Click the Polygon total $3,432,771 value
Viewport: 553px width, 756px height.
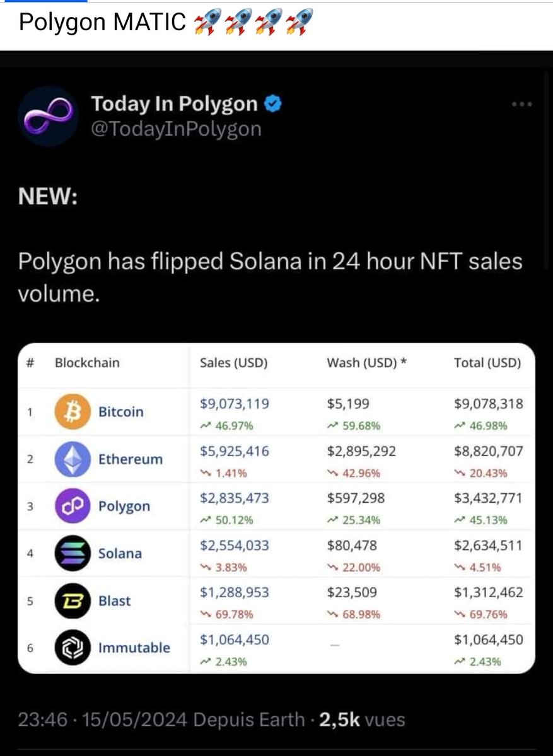(x=488, y=498)
